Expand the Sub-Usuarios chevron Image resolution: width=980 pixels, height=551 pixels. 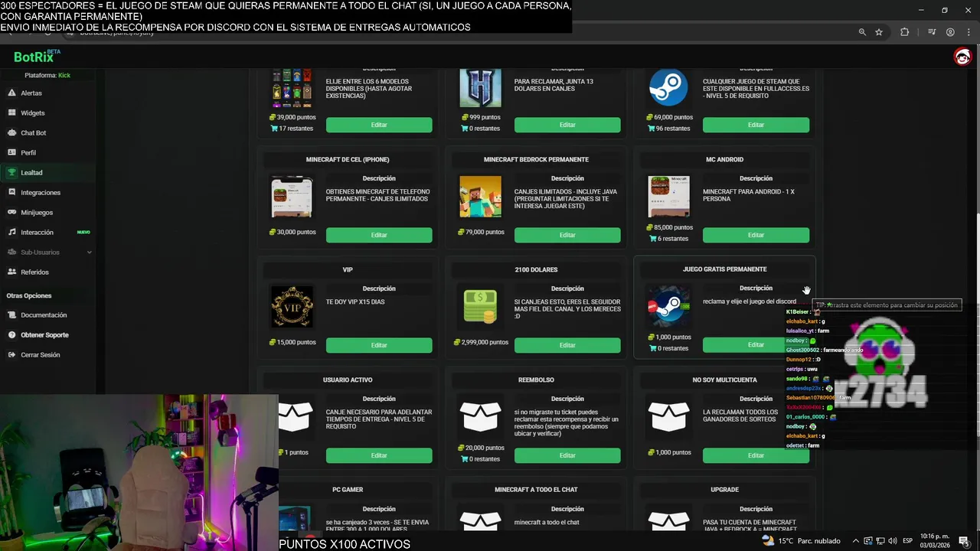[89, 252]
